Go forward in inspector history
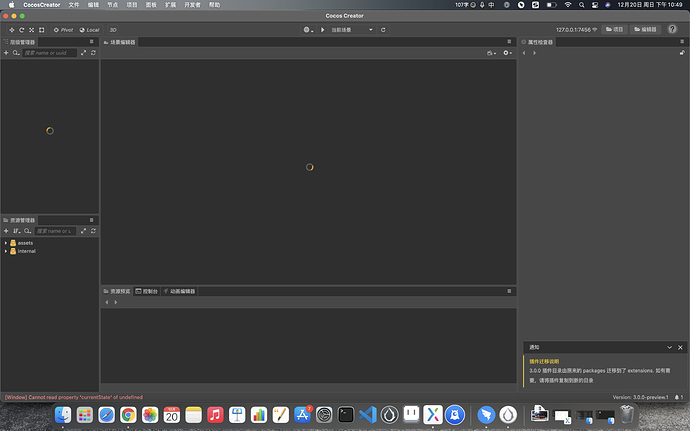The width and height of the screenshot is (690, 431). [534, 53]
